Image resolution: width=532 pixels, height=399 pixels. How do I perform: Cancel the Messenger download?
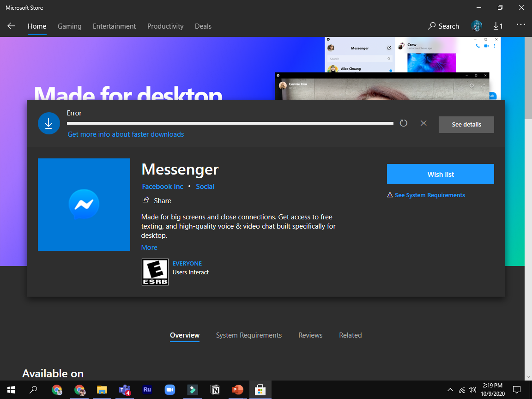[x=423, y=123]
